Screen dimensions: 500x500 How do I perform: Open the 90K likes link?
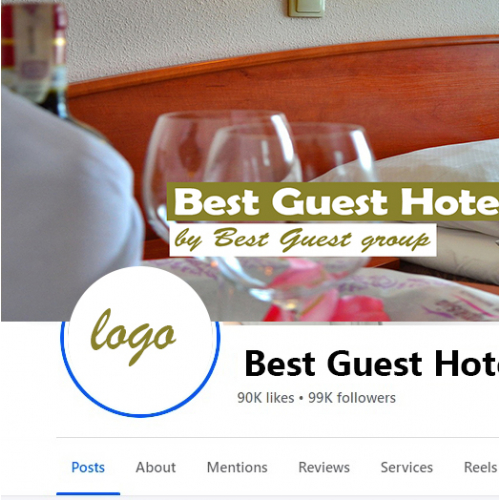click(266, 398)
